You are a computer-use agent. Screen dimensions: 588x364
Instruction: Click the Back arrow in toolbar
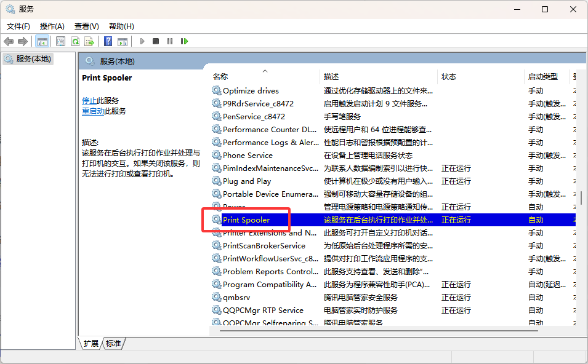9,41
